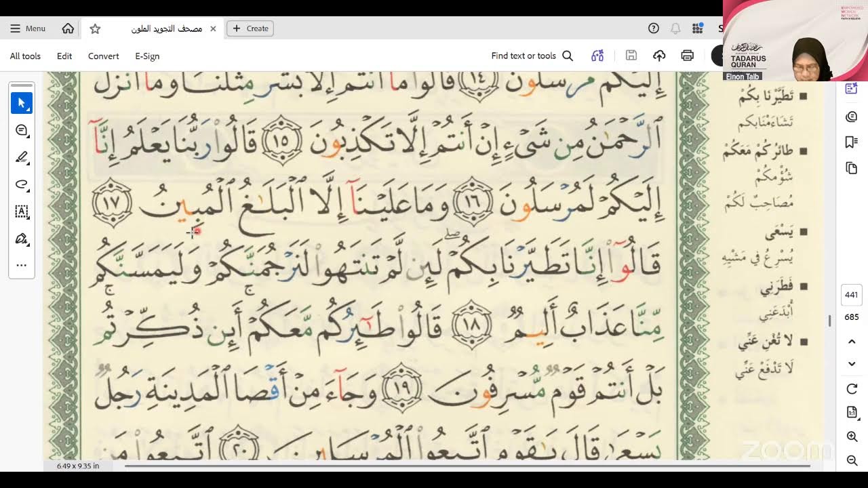This screenshot has width=868, height=488.
Task: Open the notifications bell
Action: pos(675,28)
